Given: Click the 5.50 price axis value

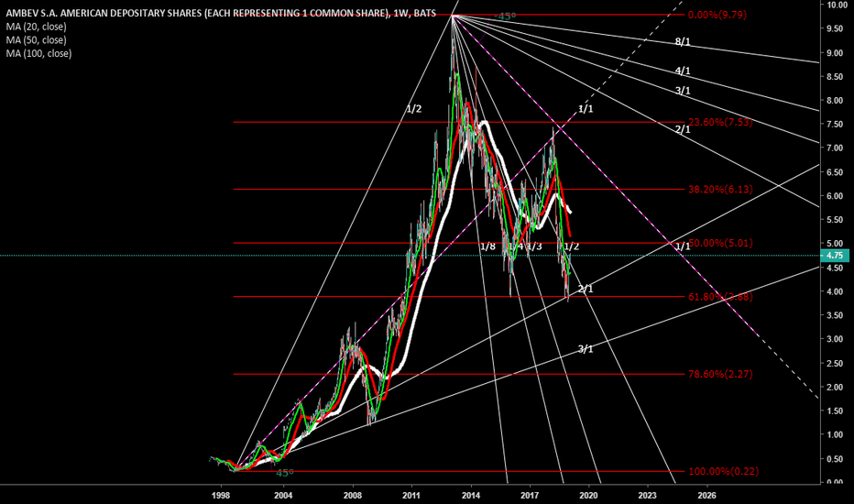Looking at the screenshot, I should point(837,220).
